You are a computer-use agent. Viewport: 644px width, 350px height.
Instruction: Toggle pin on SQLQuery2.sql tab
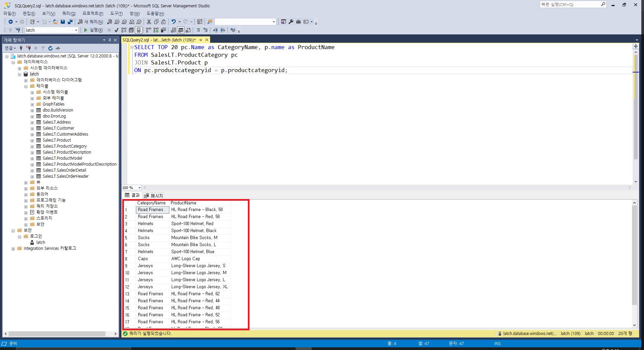[201, 40]
